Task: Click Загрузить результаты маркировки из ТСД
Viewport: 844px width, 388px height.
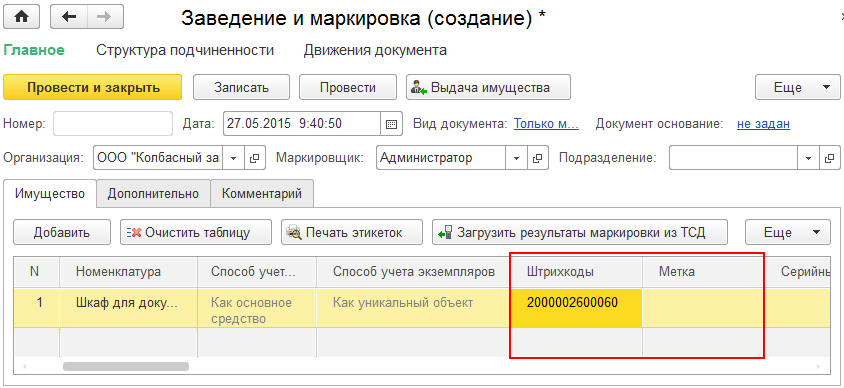Action: coord(580,232)
